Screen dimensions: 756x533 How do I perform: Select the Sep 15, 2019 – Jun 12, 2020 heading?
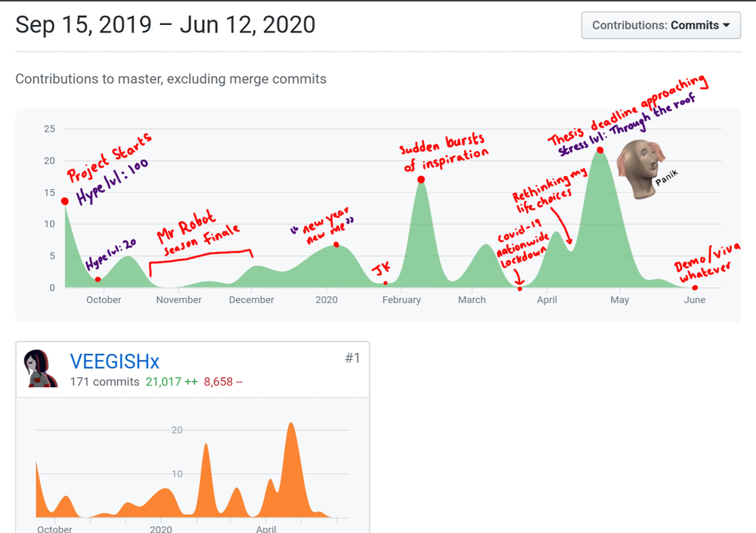click(165, 25)
